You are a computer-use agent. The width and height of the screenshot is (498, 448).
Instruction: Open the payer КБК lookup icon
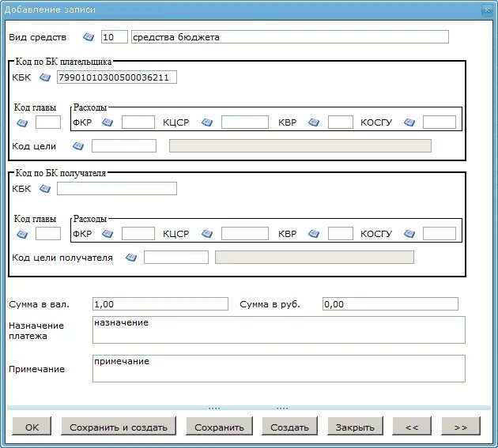[x=45, y=77]
